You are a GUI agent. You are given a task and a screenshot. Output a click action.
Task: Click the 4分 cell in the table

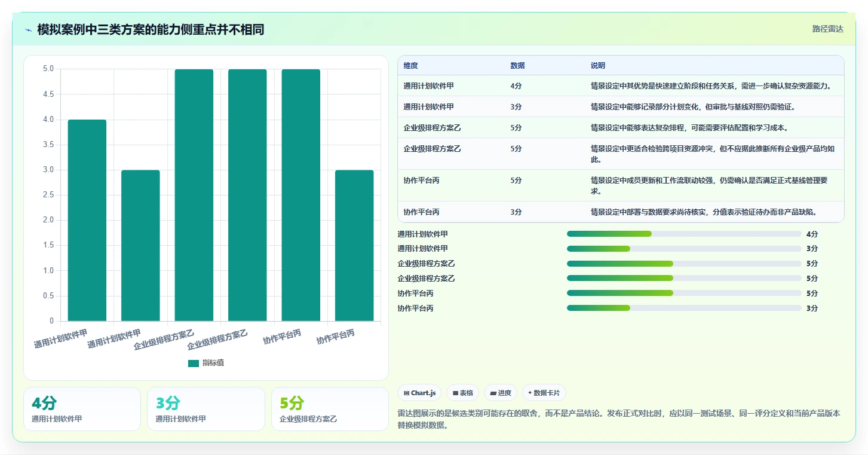click(x=516, y=86)
